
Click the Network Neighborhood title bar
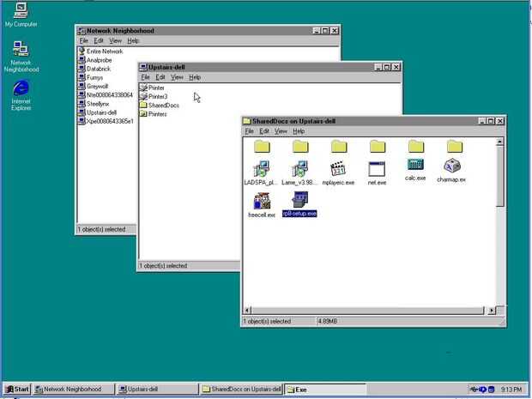[x=208, y=31]
